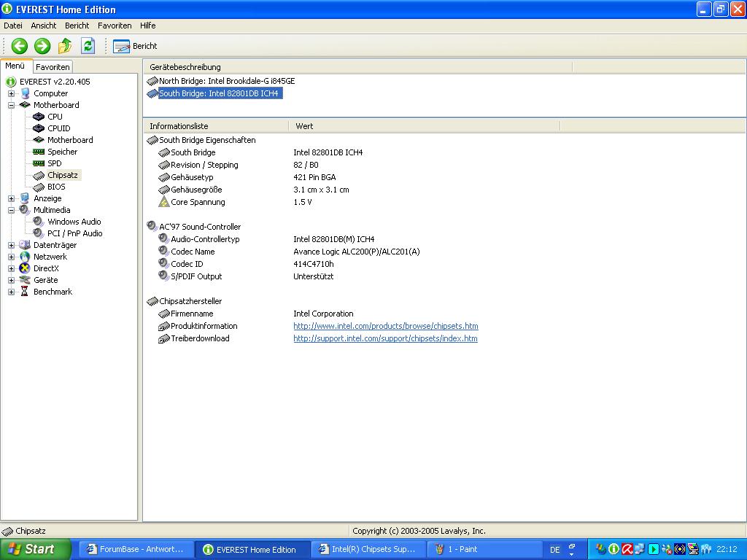Expand the DirectX tree node
Viewport: 747px width, 560px height.
coord(11,268)
